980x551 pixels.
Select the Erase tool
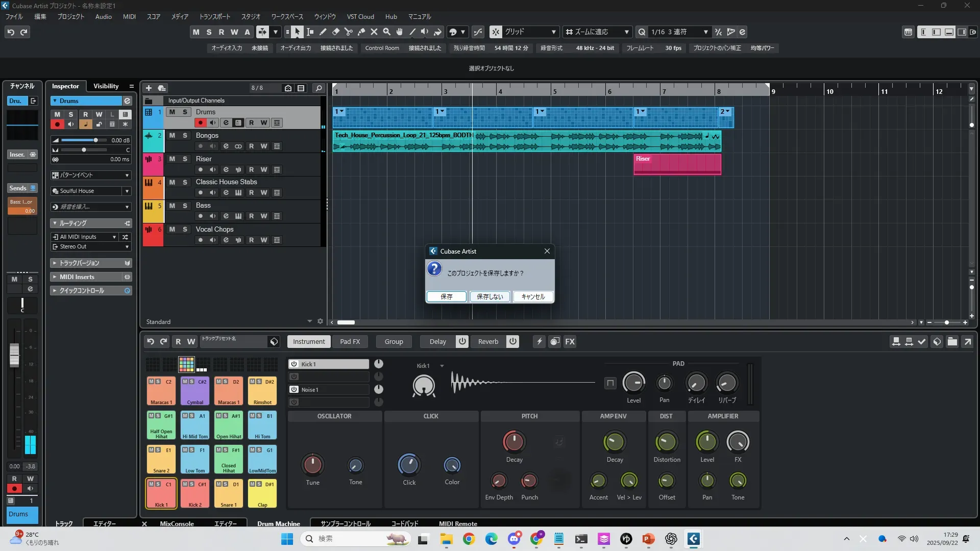click(x=336, y=32)
